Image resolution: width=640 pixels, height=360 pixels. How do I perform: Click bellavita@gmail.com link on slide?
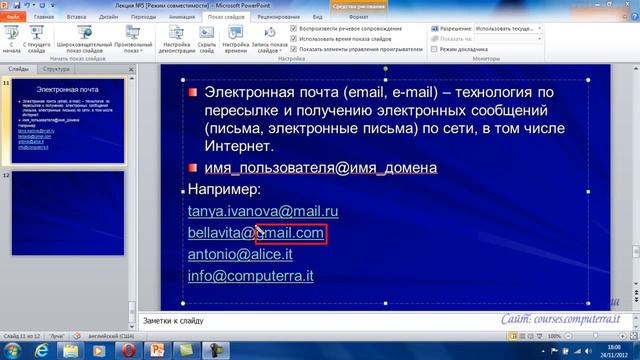pos(256,233)
